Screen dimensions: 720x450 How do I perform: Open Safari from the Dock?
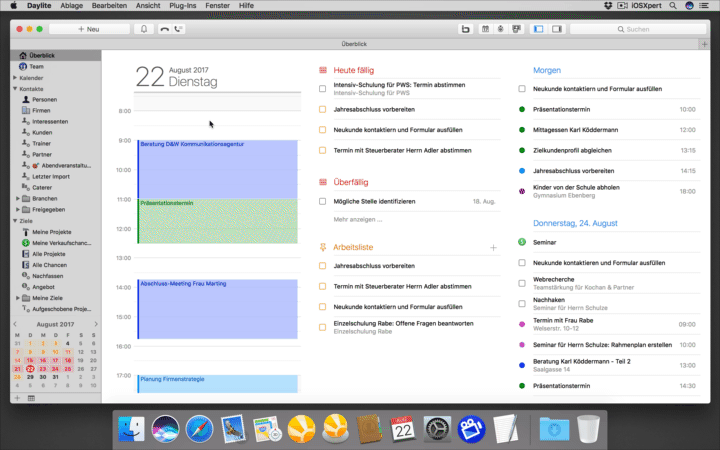(198, 429)
